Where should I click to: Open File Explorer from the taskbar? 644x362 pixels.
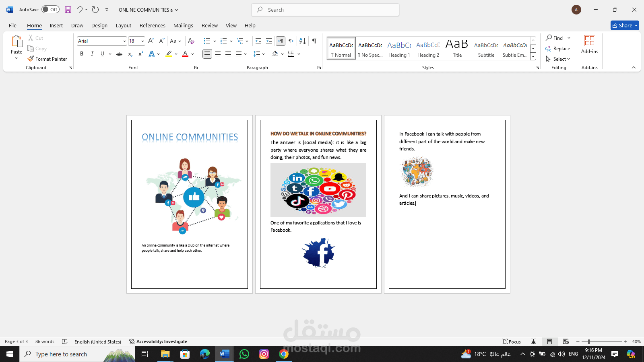point(165,354)
